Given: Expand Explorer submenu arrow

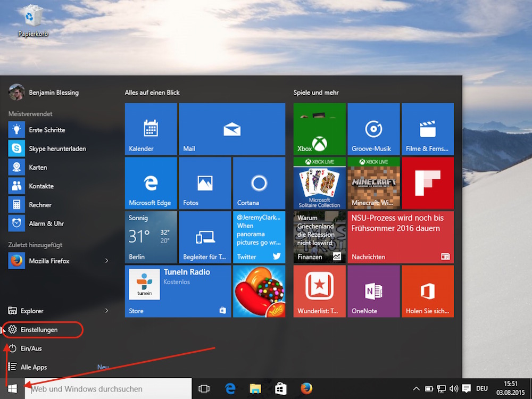Looking at the screenshot, I should point(106,311).
